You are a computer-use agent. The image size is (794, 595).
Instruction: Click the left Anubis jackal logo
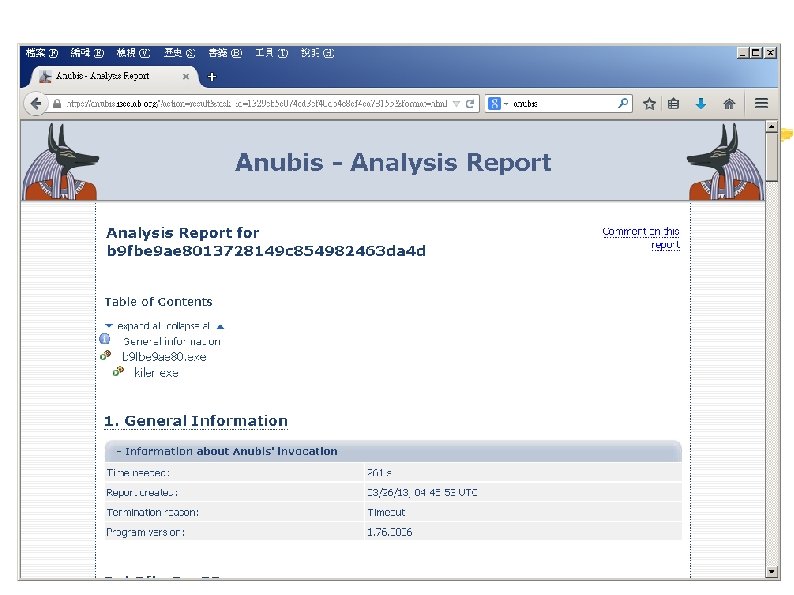(60, 162)
